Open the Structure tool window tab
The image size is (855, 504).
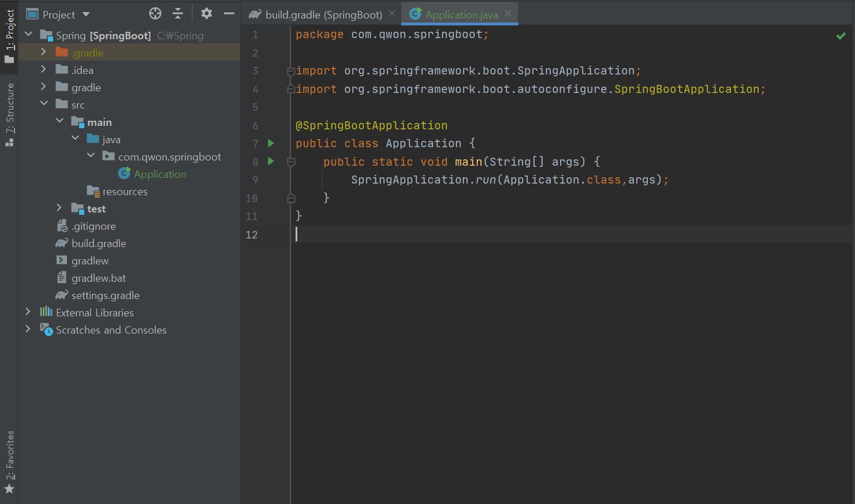coord(9,115)
